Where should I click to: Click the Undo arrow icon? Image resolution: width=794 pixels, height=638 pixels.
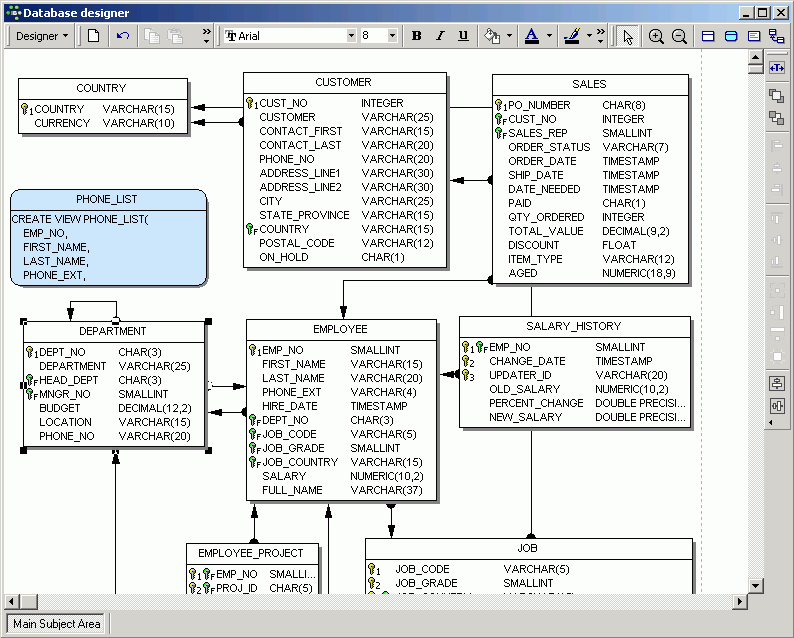pos(123,36)
